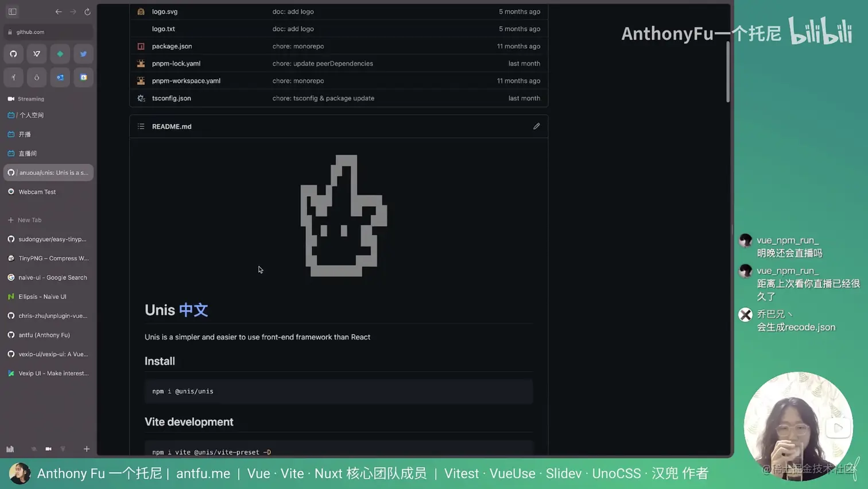Screen dimensions: 868x489
Task: Open the README.md title link
Action: 172,126
